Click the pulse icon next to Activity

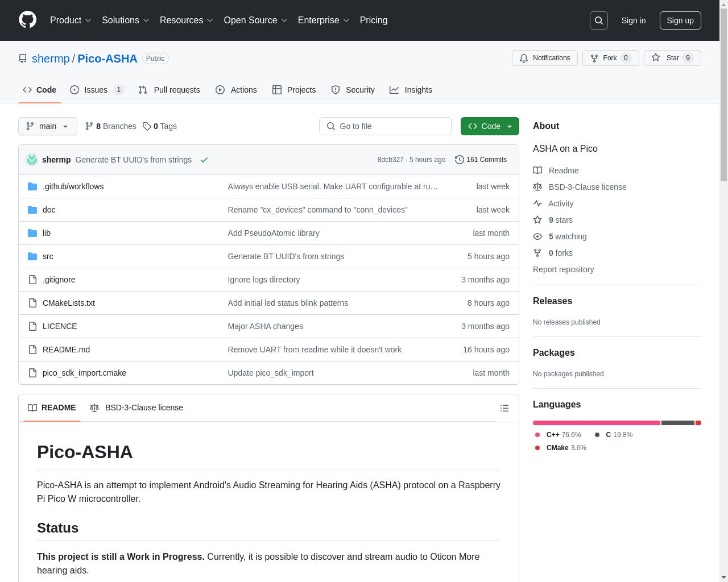(x=537, y=203)
